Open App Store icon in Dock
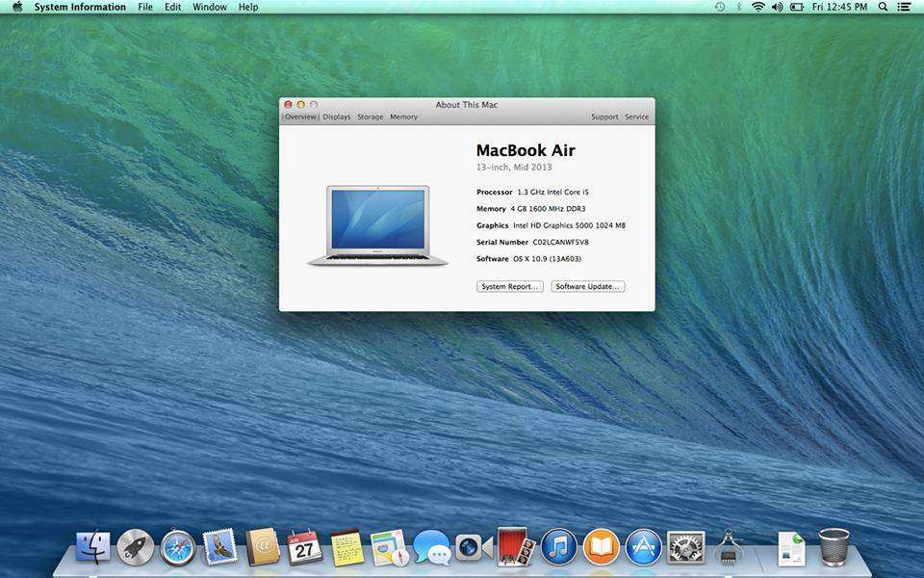 tap(643, 547)
